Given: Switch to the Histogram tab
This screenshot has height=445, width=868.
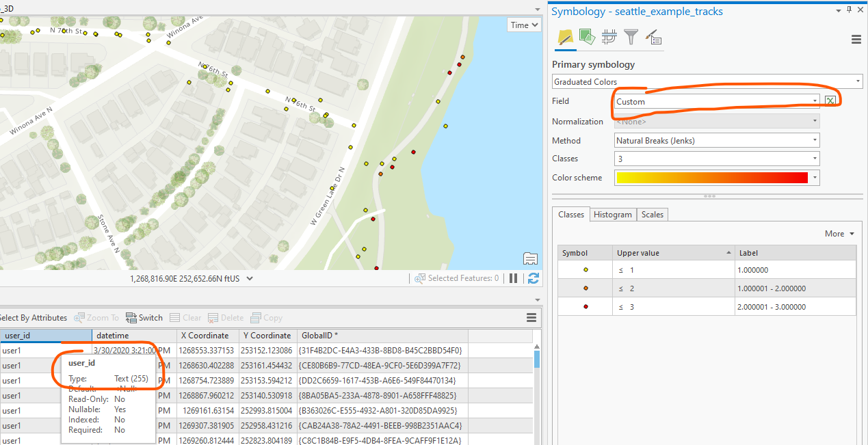Looking at the screenshot, I should click(x=613, y=214).
